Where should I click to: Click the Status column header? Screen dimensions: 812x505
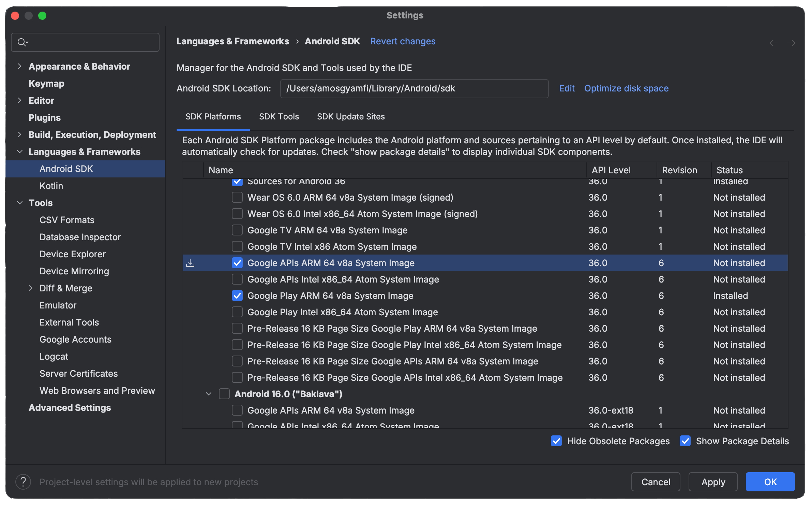750,170
